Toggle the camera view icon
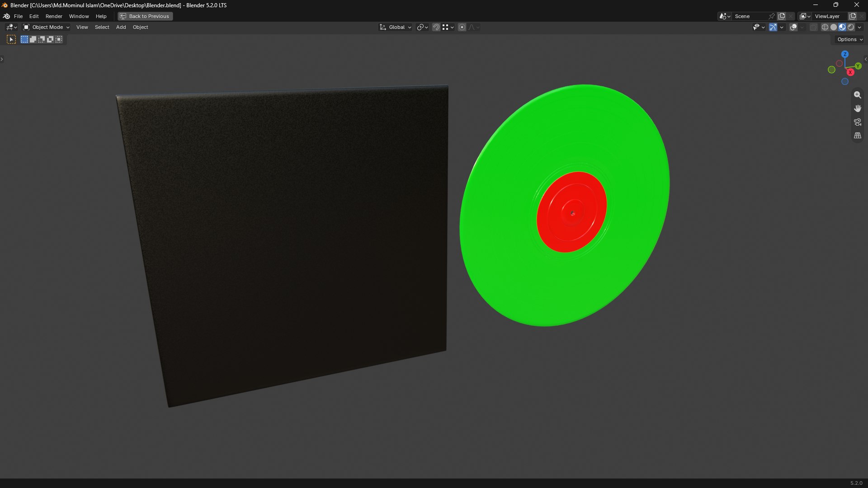 [x=857, y=122]
